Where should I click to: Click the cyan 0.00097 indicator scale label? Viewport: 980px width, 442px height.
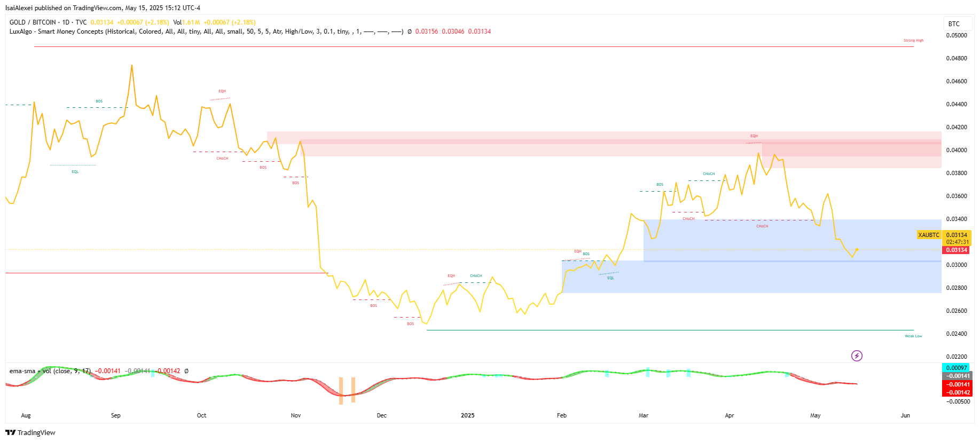tap(957, 368)
